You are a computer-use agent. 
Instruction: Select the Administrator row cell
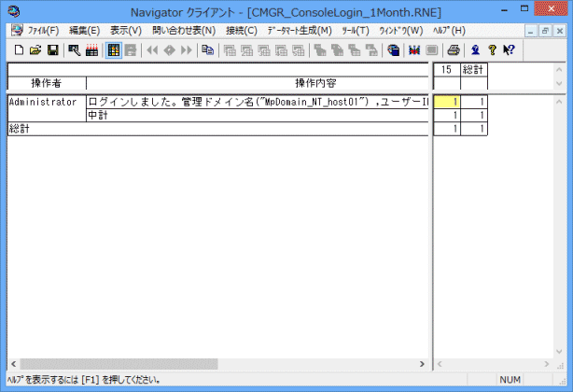pos(47,108)
